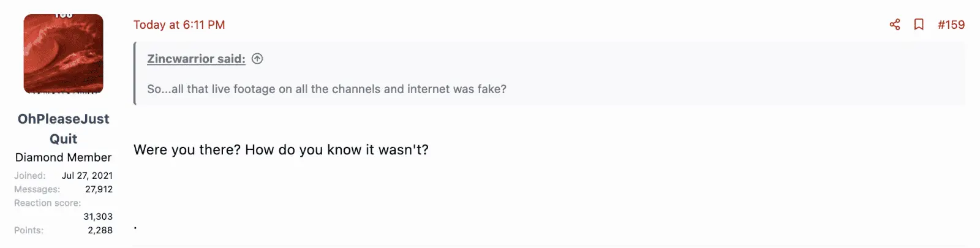Screen dimensions: 980x248
Task: Click the reaction score value 31,303
Action: click(x=98, y=216)
